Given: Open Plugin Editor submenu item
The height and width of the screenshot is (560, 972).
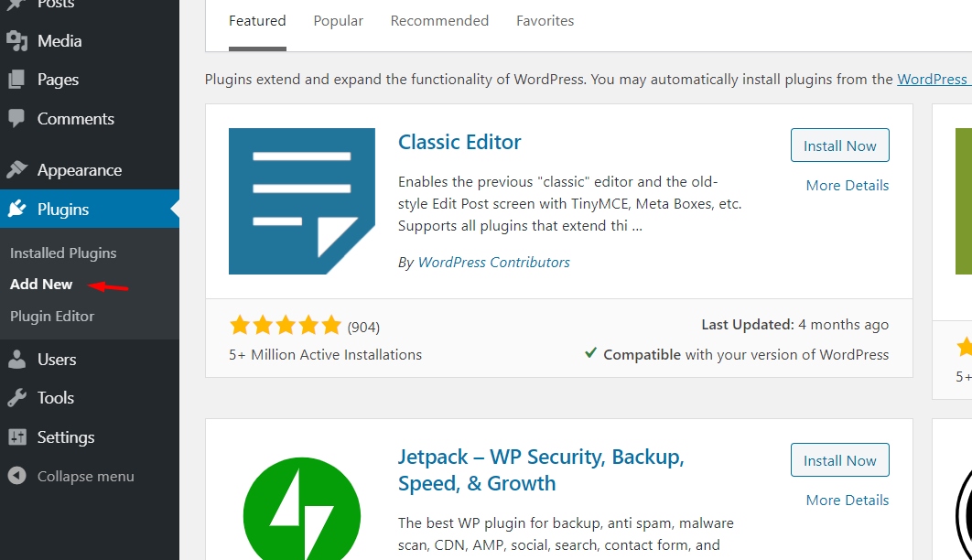Looking at the screenshot, I should pyautogui.click(x=52, y=316).
